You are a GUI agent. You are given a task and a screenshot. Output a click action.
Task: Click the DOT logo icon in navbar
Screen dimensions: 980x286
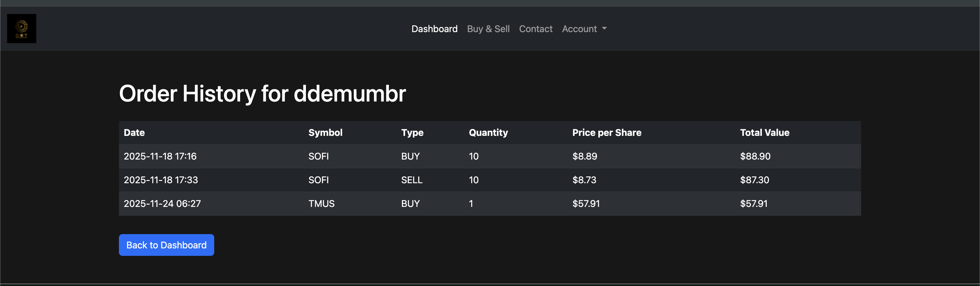click(22, 29)
